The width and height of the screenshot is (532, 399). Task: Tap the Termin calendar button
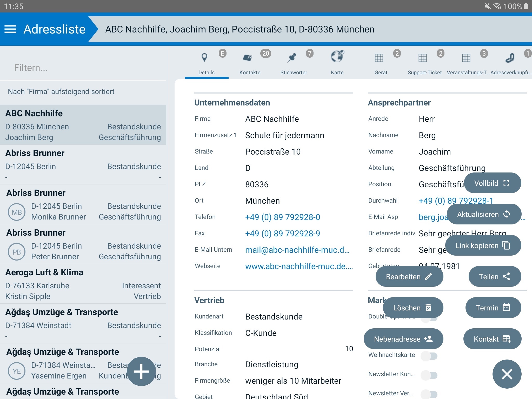click(x=493, y=308)
